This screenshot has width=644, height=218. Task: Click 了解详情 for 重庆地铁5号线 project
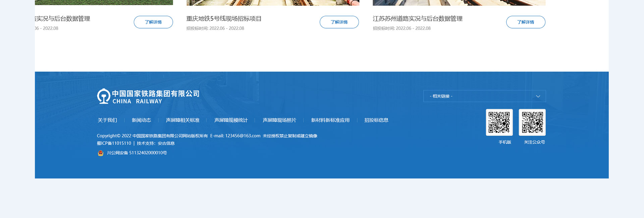339,22
